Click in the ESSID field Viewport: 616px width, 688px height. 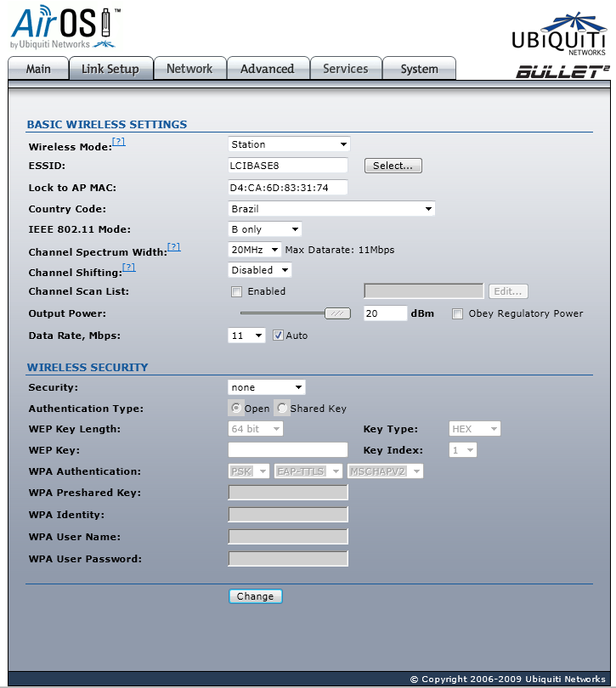(288, 166)
